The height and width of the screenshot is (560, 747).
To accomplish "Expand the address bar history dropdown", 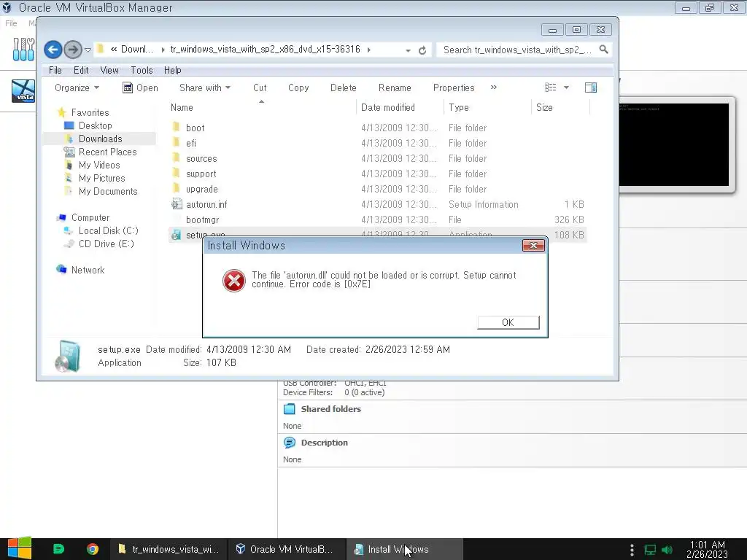I will coord(408,50).
